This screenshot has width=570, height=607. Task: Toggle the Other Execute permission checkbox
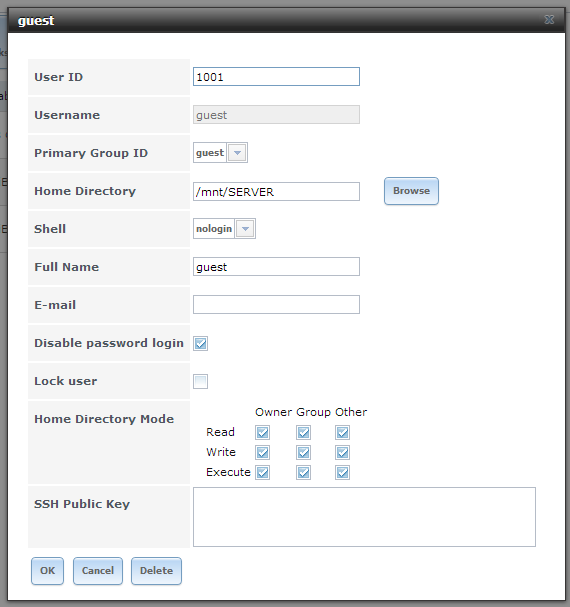pos(343,472)
